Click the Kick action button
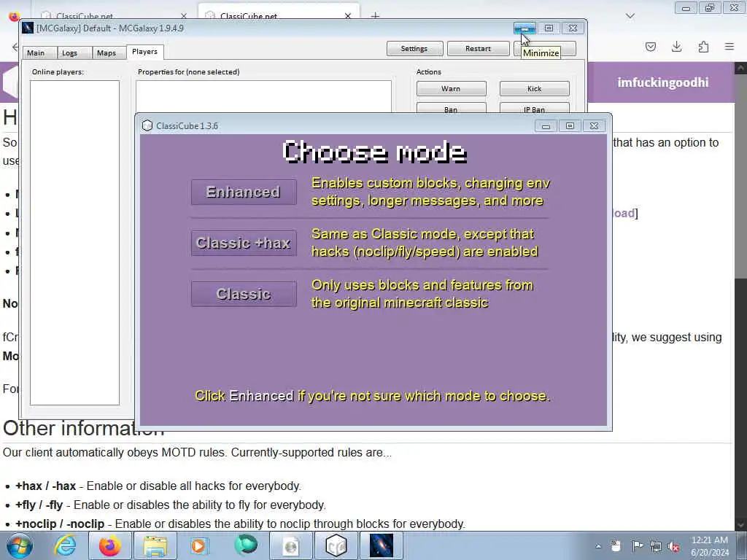Viewport: 747px width, 560px height. (x=534, y=88)
